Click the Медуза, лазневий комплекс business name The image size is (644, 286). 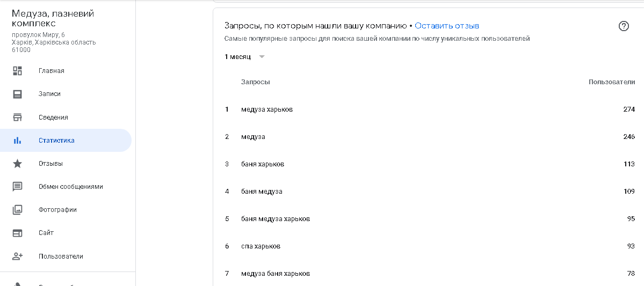click(x=53, y=18)
